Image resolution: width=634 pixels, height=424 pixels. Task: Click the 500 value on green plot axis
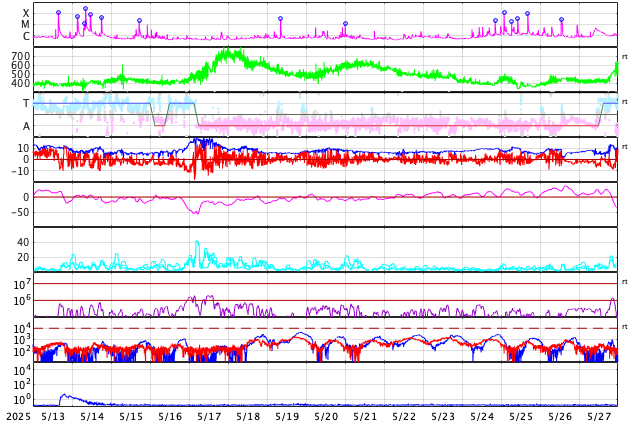[21, 74]
